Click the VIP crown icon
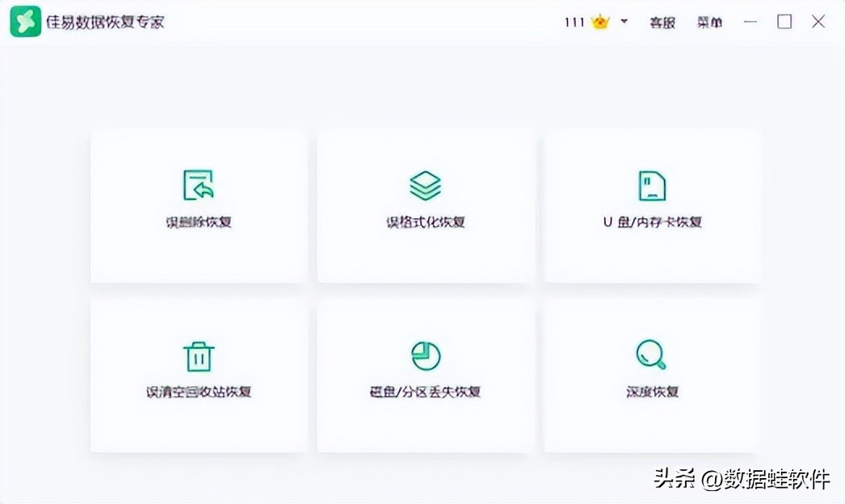Viewport: 845px width, 504px height. [x=599, y=22]
